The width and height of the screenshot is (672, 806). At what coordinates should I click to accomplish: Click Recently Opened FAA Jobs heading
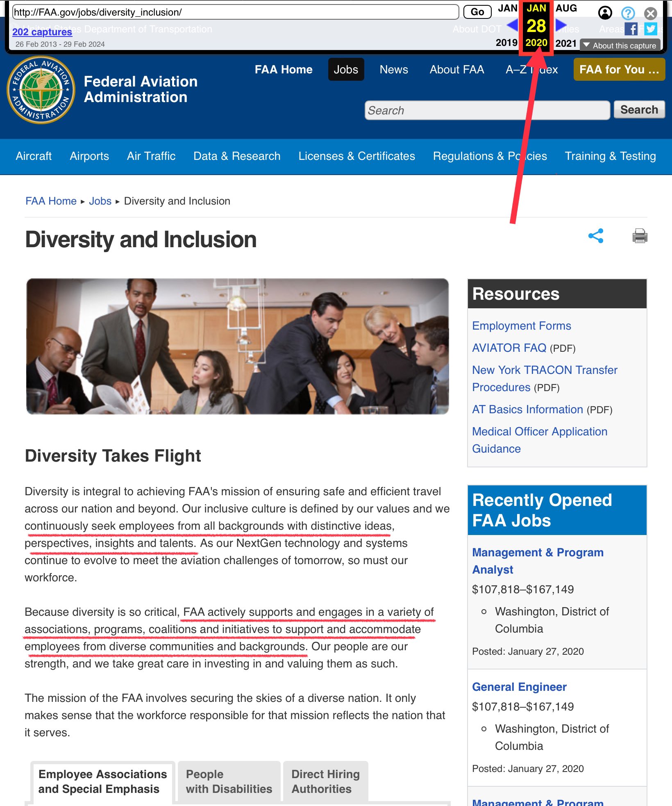(x=557, y=510)
